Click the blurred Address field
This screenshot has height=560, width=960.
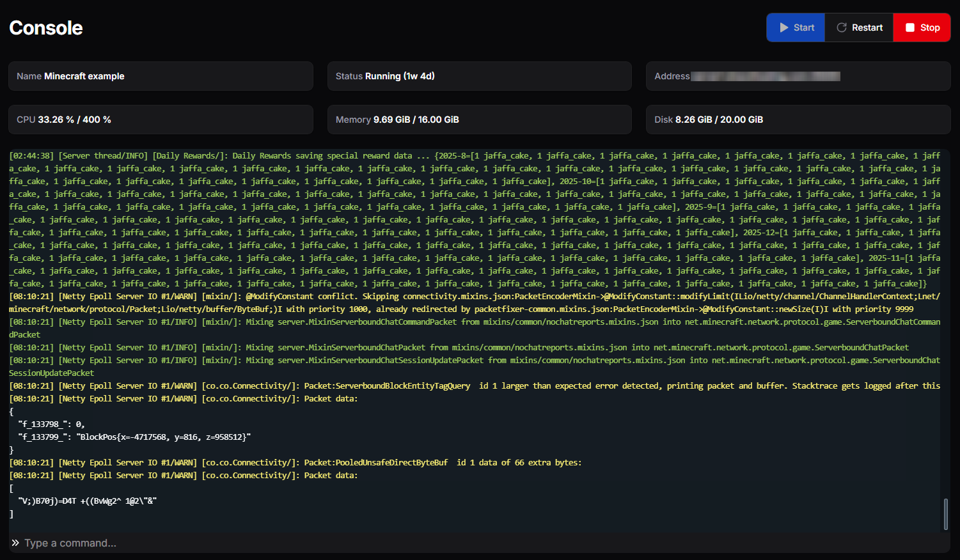coord(798,76)
